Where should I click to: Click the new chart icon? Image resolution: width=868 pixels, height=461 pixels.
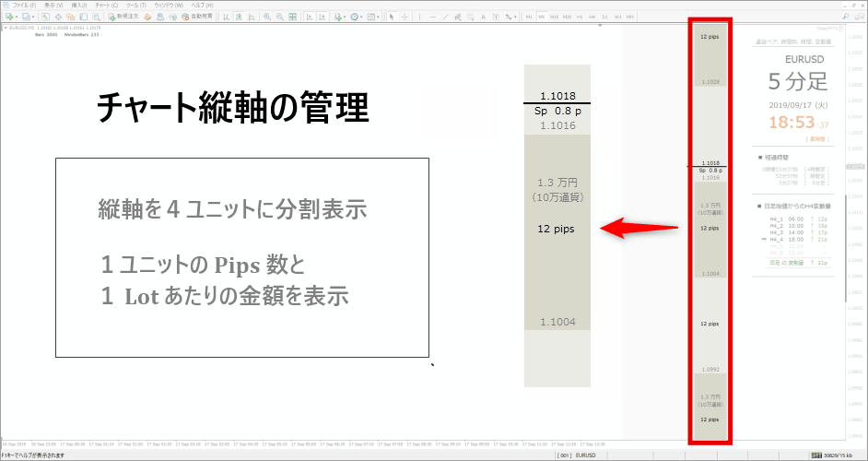point(9,17)
